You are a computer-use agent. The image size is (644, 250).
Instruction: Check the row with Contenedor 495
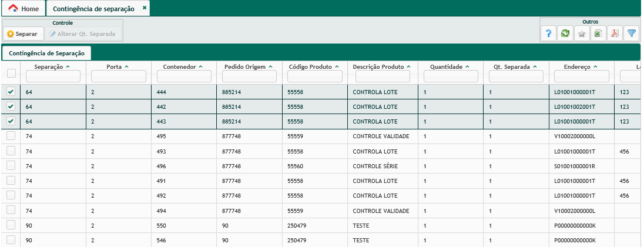pyautogui.click(x=11, y=136)
